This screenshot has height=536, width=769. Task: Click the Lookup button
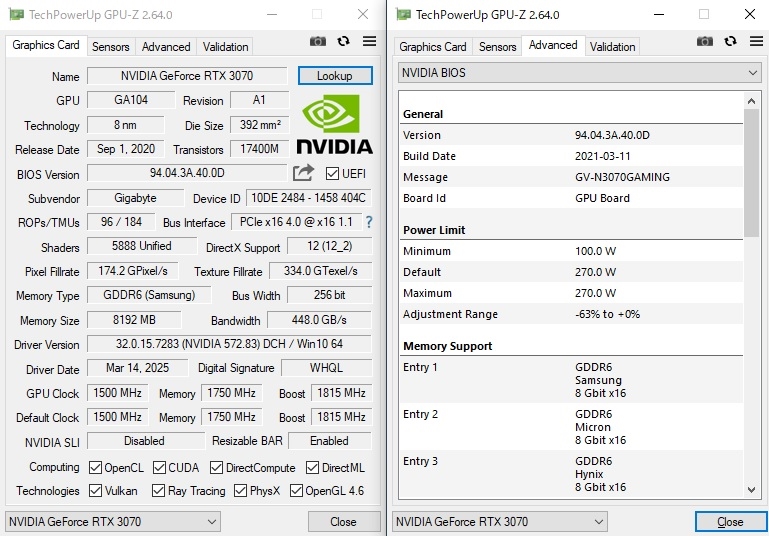(x=335, y=76)
